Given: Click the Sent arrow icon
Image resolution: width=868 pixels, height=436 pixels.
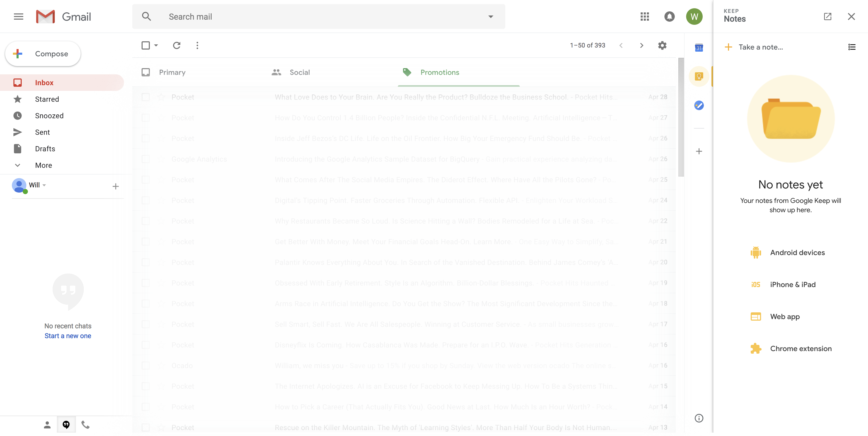Looking at the screenshot, I should pos(18,132).
